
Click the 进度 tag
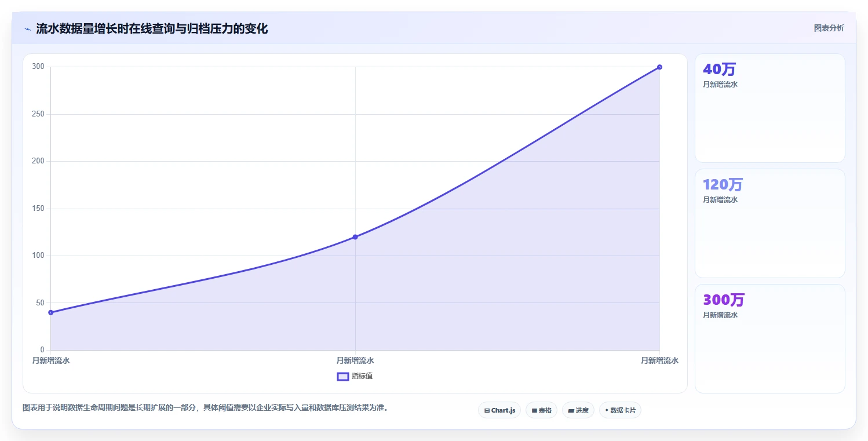pyautogui.click(x=578, y=410)
